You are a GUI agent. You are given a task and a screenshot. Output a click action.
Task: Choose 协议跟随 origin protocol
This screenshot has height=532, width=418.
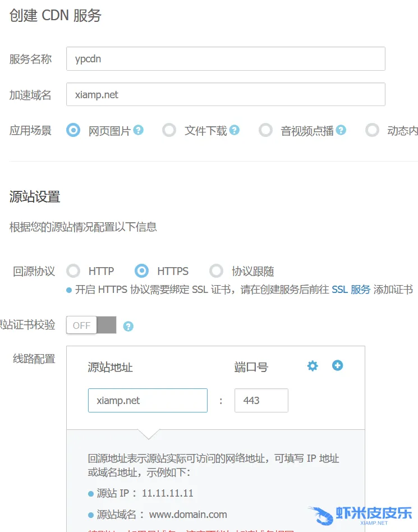[x=216, y=271]
